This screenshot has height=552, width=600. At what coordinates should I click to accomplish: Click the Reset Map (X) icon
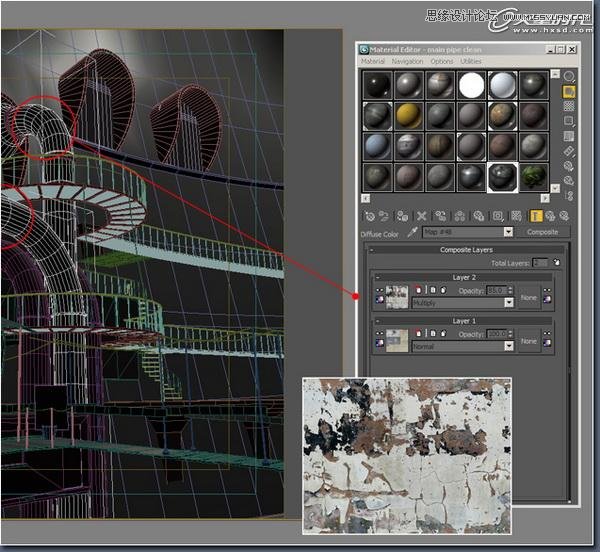(x=421, y=215)
